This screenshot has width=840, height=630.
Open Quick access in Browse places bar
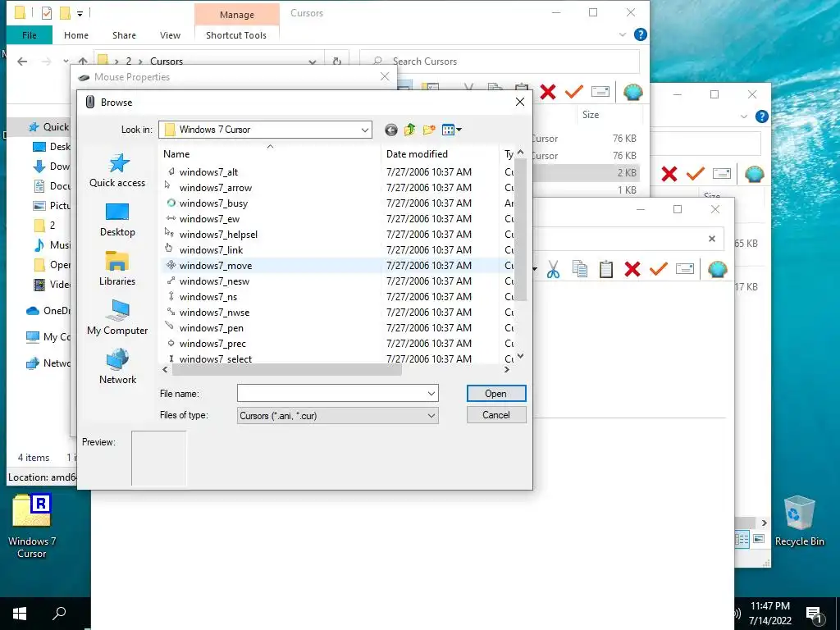tap(117, 171)
